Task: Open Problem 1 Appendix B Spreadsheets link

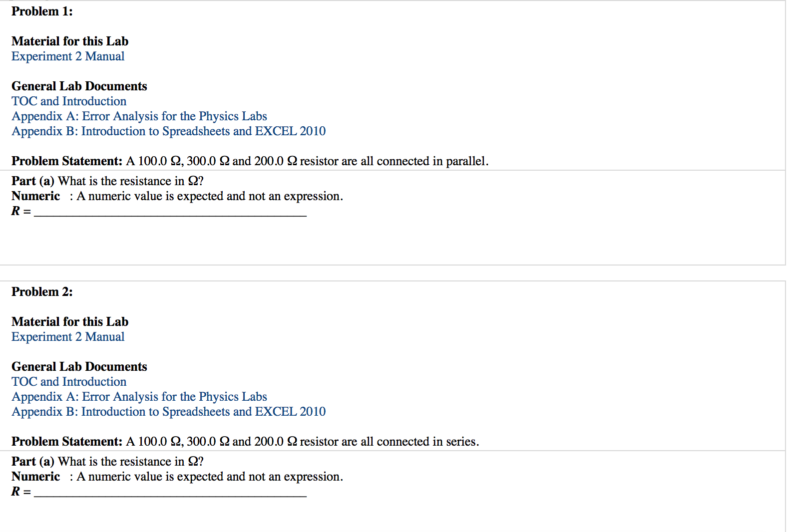Action: pyautogui.click(x=169, y=131)
